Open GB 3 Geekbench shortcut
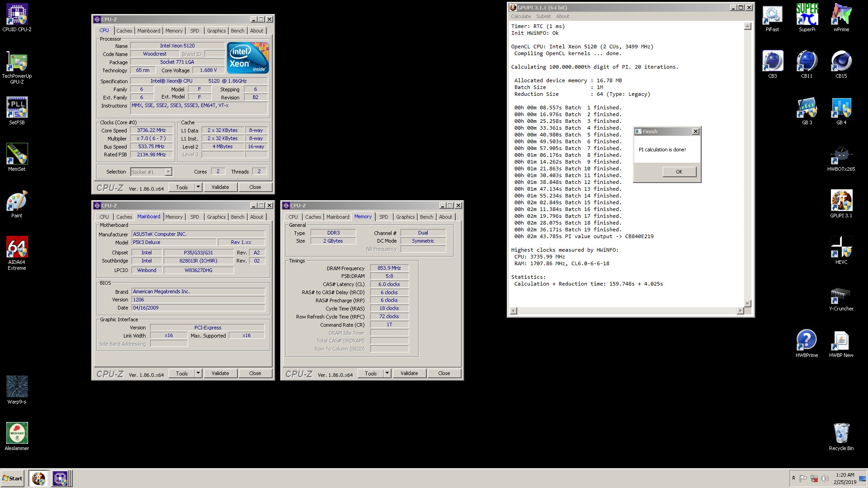Image resolution: width=868 pixels, height=488 pixels. [807, 111]
